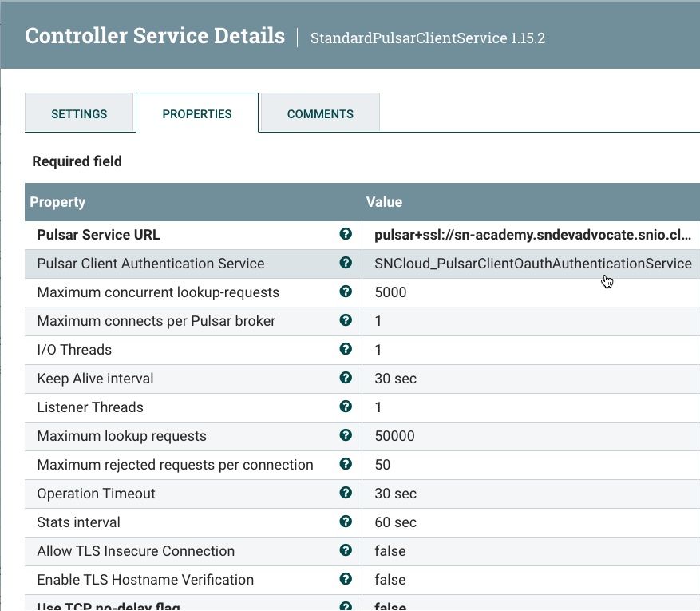The width and height of the screenshot is (700, 611).
Task: Click the StandardPulsarClientService 1.15.2 title text
Action: [x=428, y=38]
